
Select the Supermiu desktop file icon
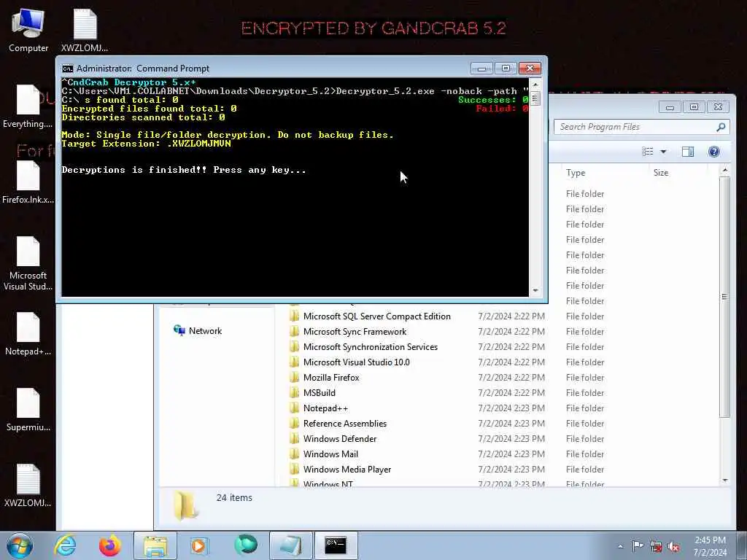pyautogui.click(x=28, y=410)
